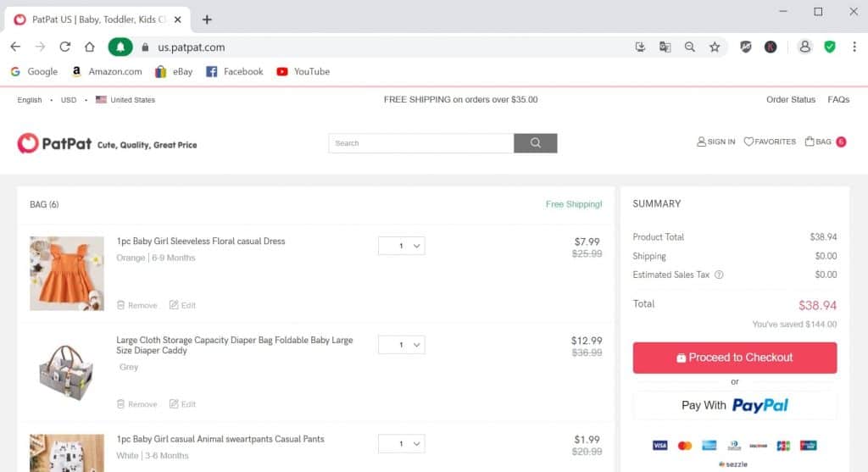
Task: Click the You've saved $144.00 text
Action: pos(794,325)
